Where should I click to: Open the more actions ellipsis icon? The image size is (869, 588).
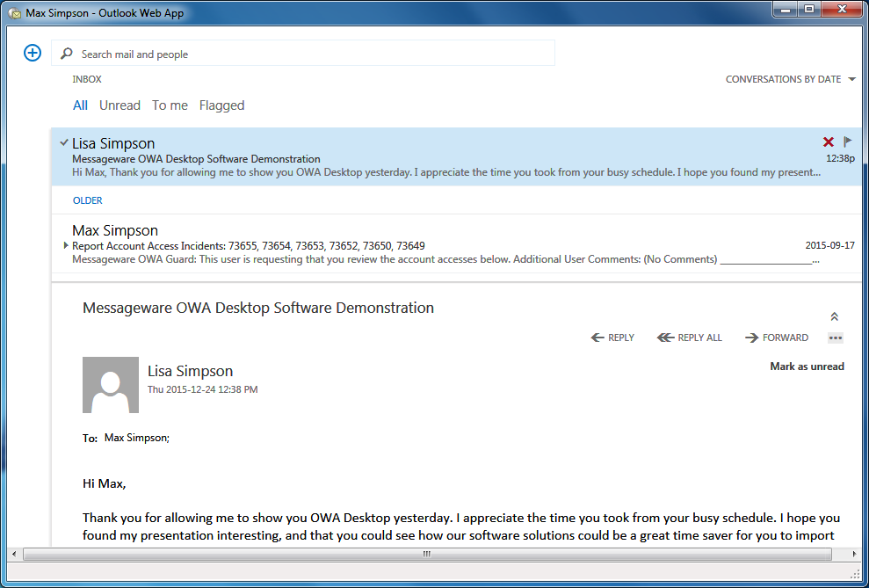(x=835, y=338)
